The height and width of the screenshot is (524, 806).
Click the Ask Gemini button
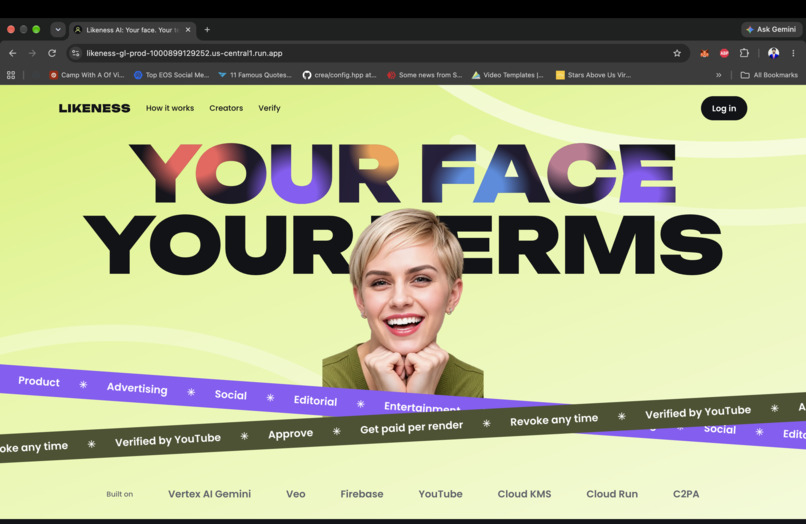pyautogui.click(x=771, y=29)
